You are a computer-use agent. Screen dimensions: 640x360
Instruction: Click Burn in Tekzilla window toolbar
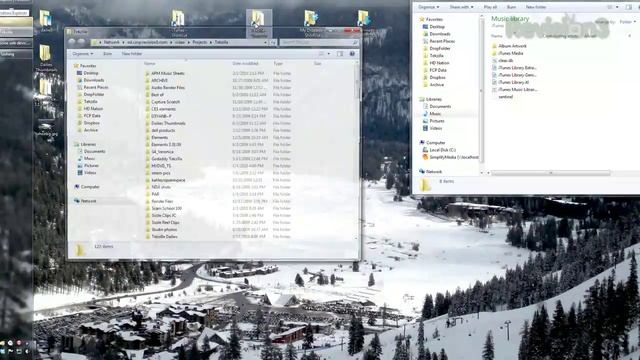107,53
